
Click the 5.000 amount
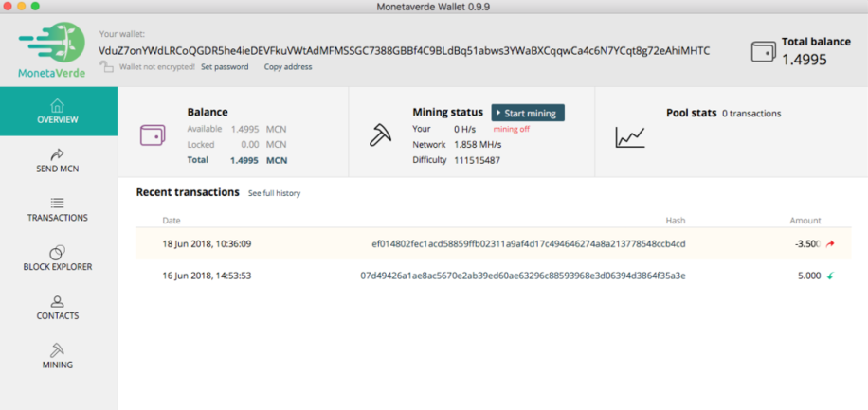(x=809, y=276)
